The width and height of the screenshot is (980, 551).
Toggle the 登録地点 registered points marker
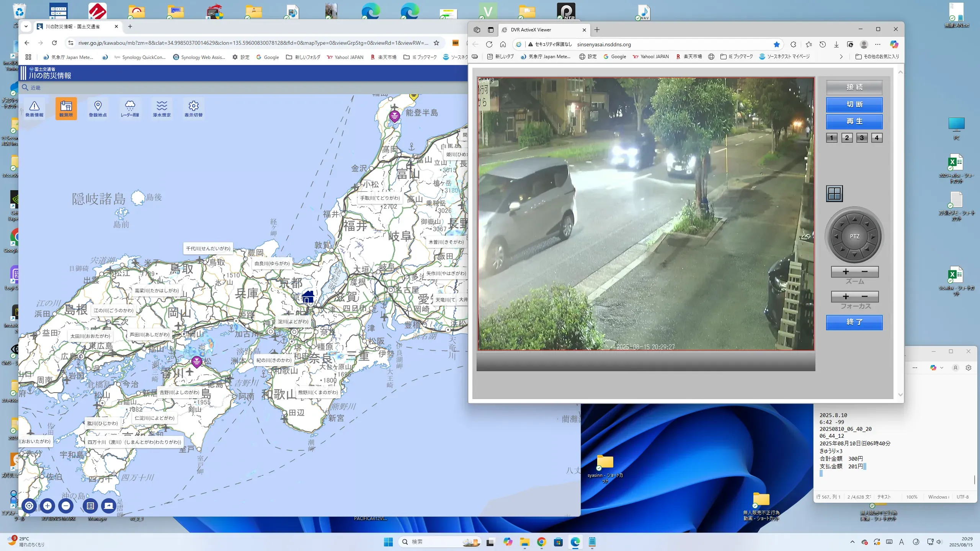98,109
